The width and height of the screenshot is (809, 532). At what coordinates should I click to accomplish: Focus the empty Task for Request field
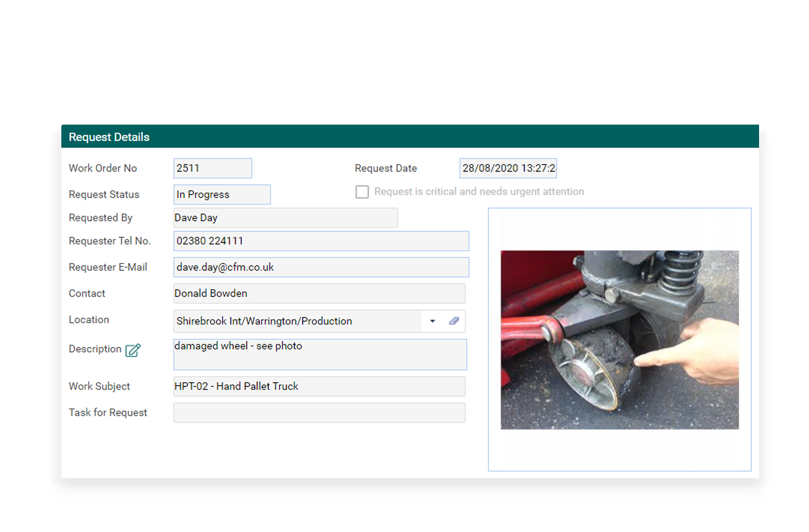[319, 412]
